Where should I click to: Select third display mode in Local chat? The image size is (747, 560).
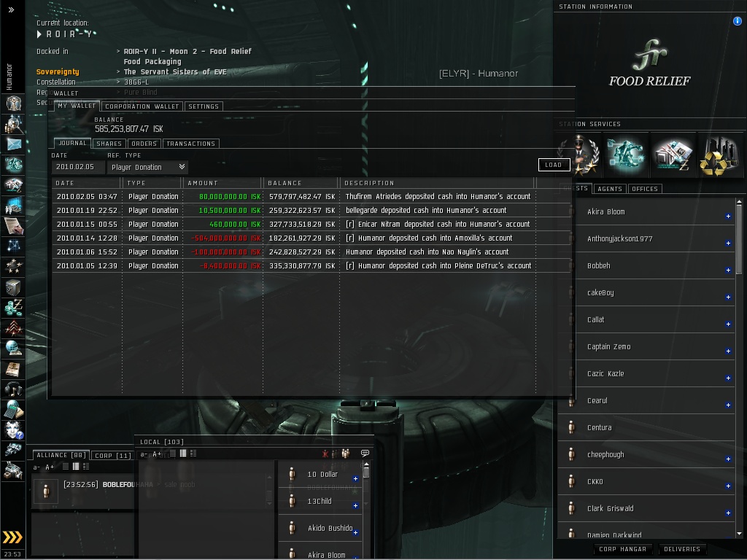coord(193,454)
